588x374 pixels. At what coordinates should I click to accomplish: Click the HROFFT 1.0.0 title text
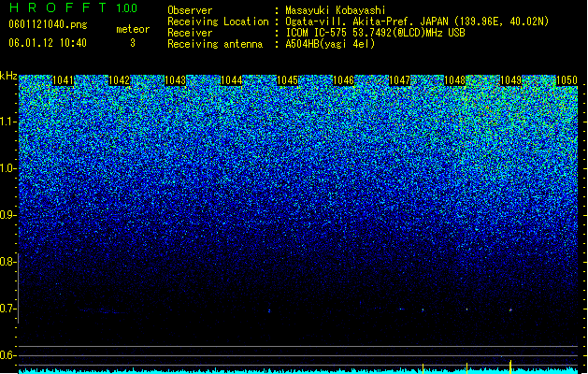(x=73, y=7)
